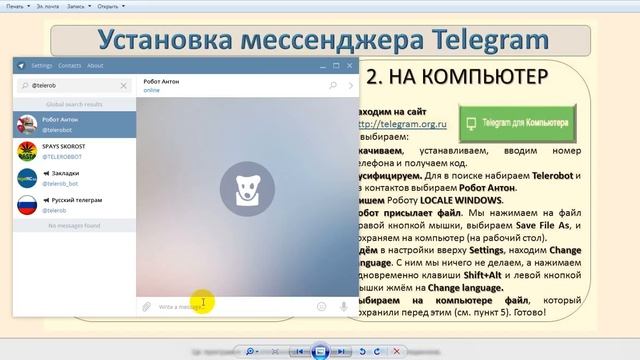The image size is (640, 360).
Task: Open the emoji picker smiley icon
Action: [x=322, y=307]
